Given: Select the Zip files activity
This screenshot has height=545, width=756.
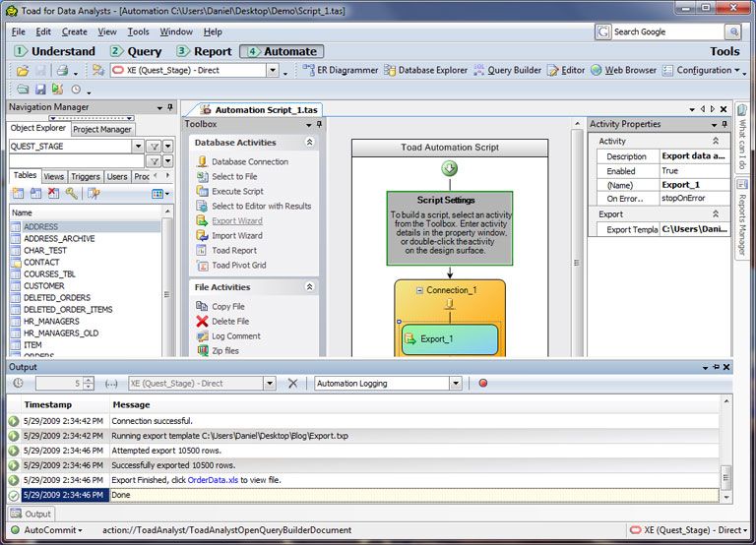Looking at the screenshot, I should [218, 351].
